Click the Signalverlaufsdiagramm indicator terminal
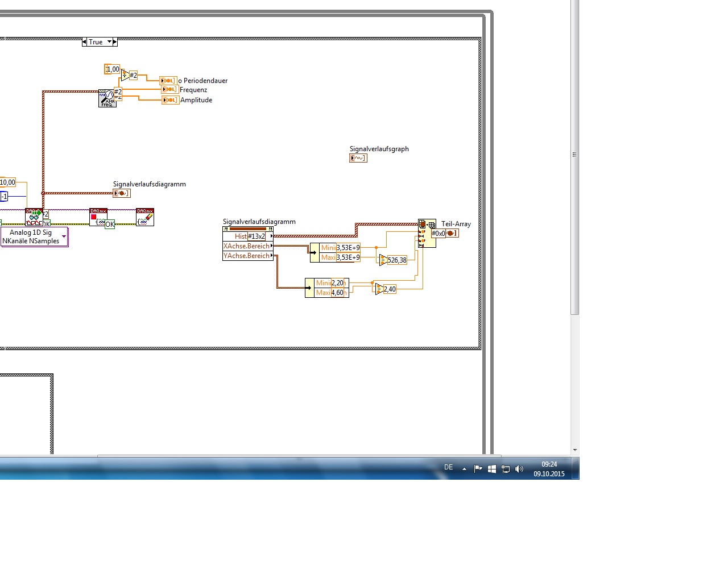The width and height of the screenshot is (728, 582). point(122,193)
